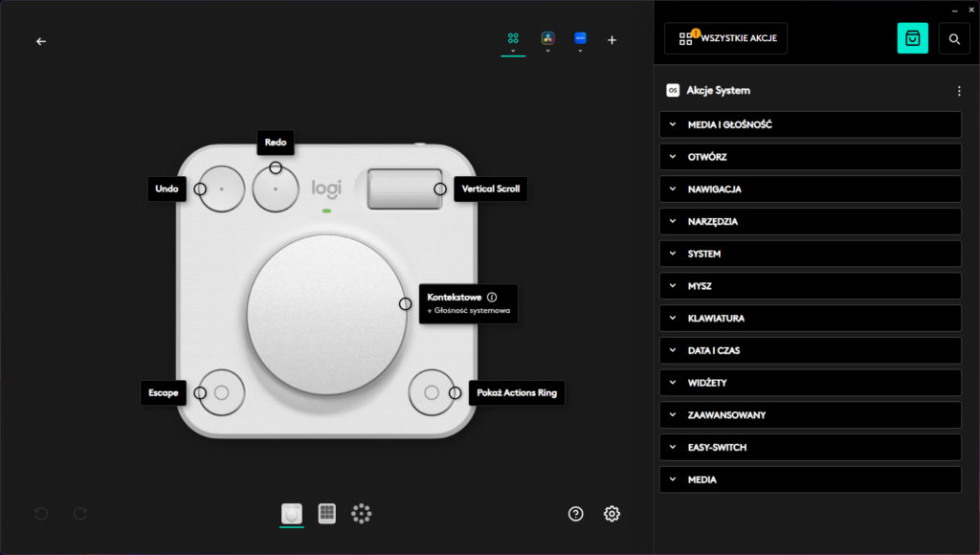Expand the MEDIA I GŁOŚNOŚĆ category
This screenshot has height=555, width=980.
tap(810, 124)
